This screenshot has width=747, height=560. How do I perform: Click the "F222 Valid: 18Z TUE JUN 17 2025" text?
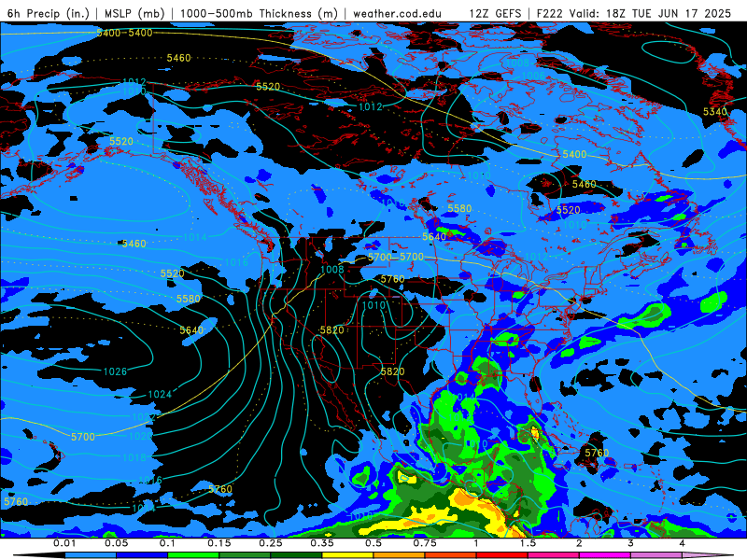(x=634, y=13)
